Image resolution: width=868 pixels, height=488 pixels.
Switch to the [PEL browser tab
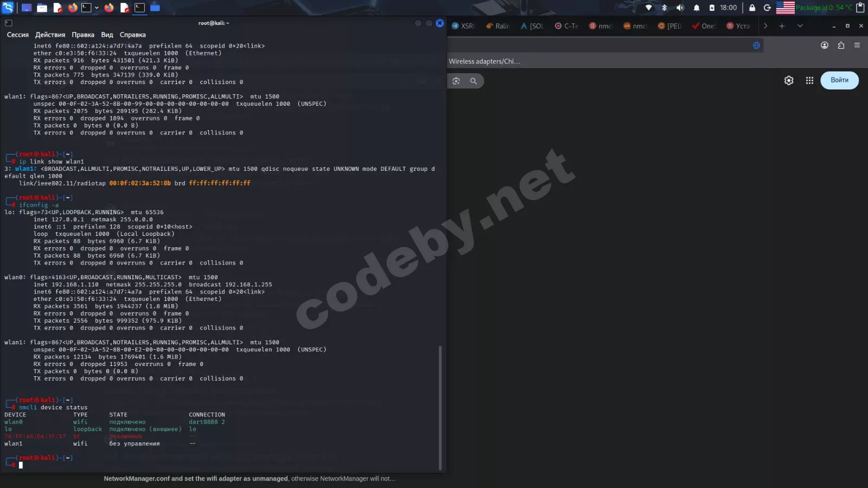click(669, 26)
